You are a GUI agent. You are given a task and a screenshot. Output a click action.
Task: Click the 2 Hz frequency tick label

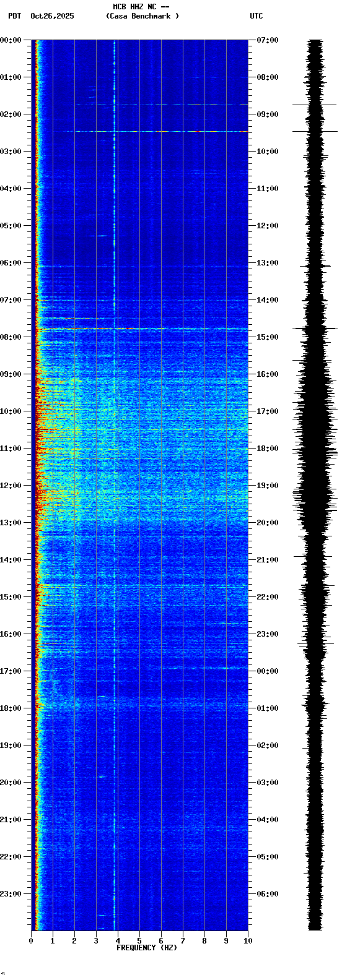tap(74, 941)
